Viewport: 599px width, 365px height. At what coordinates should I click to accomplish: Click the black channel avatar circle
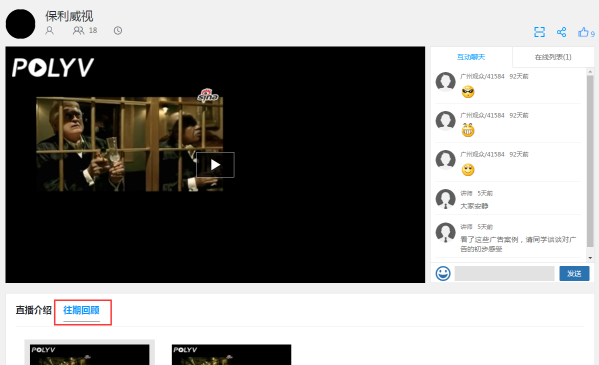point(21,24)
